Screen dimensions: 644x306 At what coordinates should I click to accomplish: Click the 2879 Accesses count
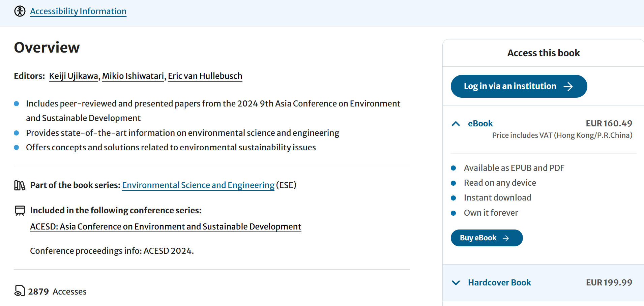tap(57, 292)
